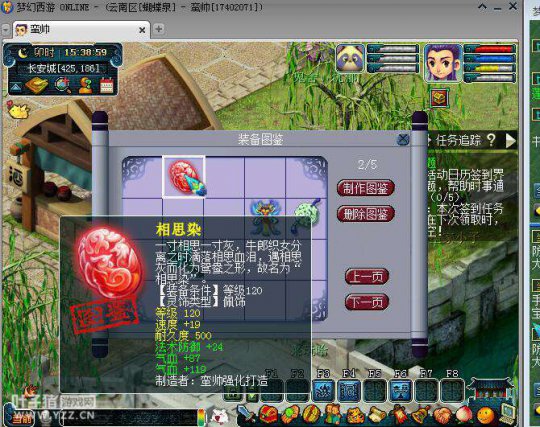The image size is (540, 427).
Task: Collapse the minimap panel with up triangle
Action: (16, 87)
